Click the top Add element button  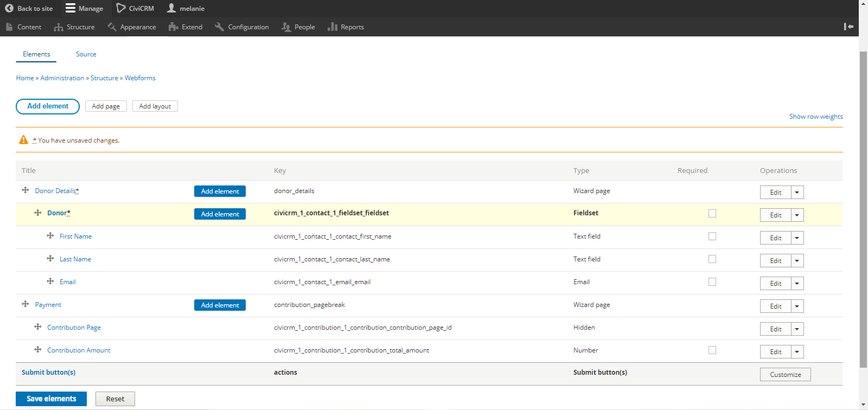click(x=48, y=106)
